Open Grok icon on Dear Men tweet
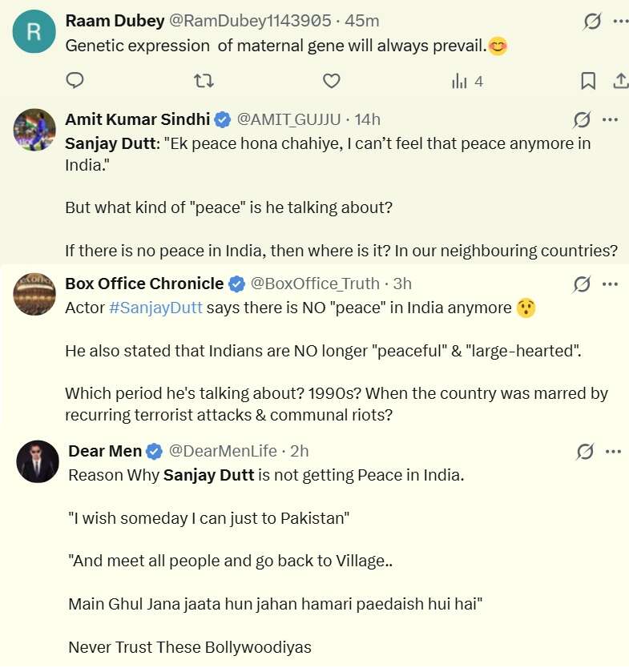This screenshot has width=629, height=672. click(x=585, y=451)
